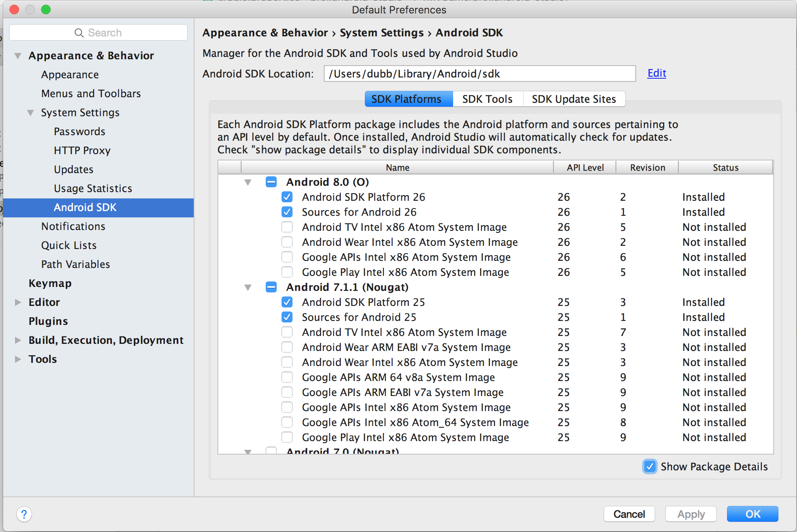797x532 pixels.
Task: Select Android SDK in the sidebar
Action: (x=98, y=208)
